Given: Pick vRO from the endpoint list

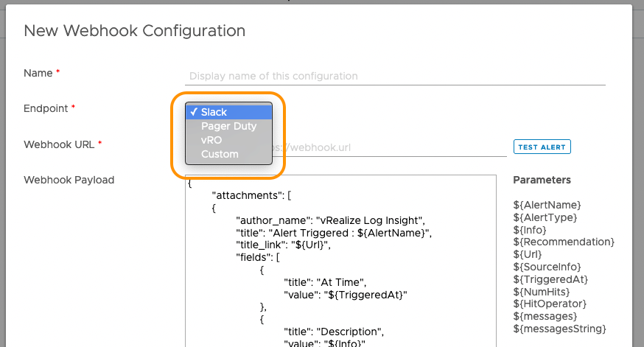Looking at the screenshot, I should (x=228, y=140).
